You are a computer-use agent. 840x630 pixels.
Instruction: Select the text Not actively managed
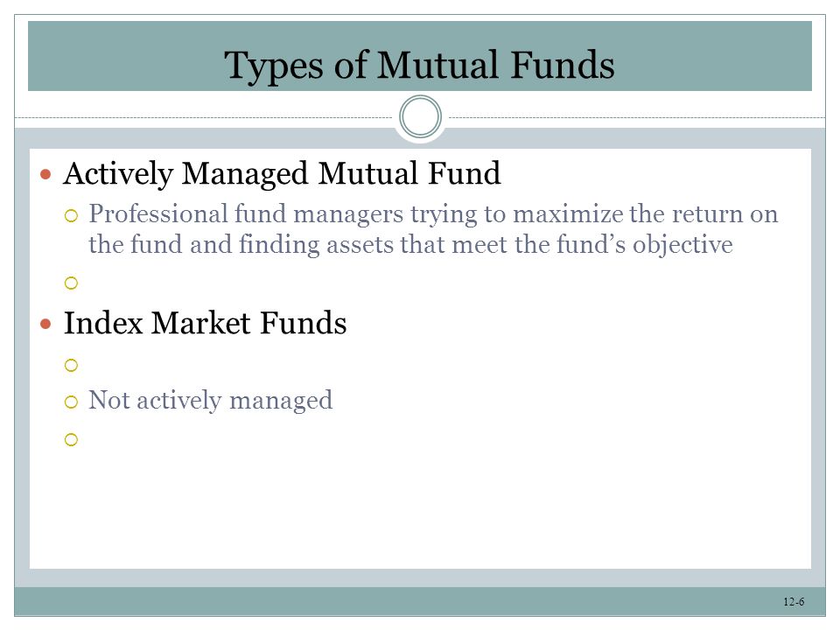click(x=211, y=401)
